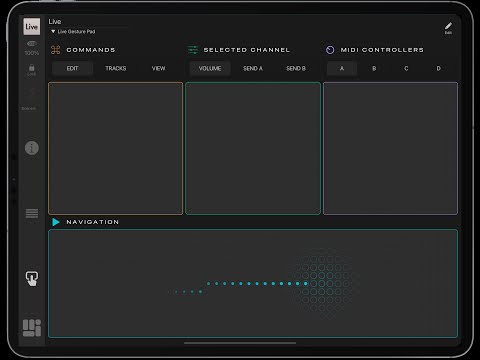Select the VOLUME channel tab

pyautogui.click(x=210, y=68)
